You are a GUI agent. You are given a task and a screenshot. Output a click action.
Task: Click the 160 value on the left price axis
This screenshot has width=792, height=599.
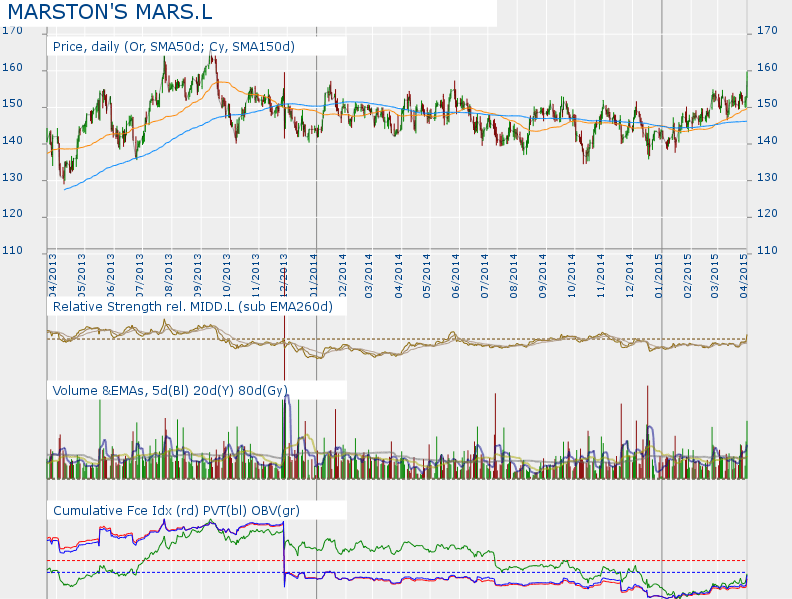click(x=12, y=68)
